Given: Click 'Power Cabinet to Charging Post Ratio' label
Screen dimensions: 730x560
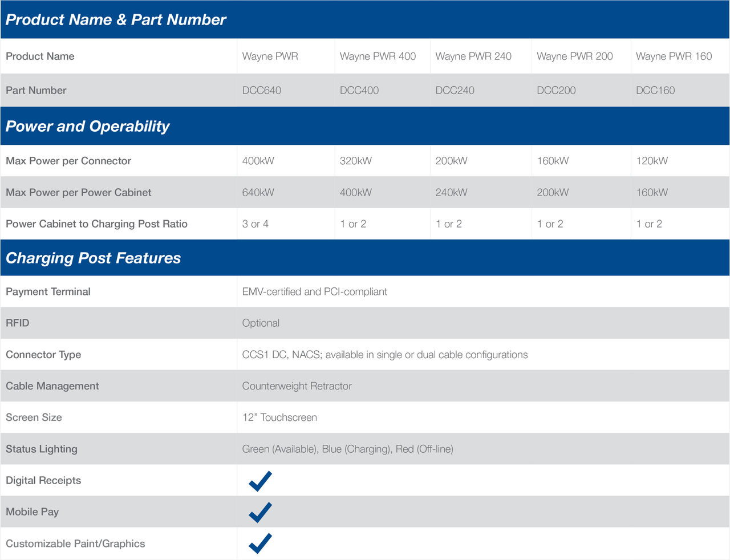Looking at the screenshot, I should [x=96, y=224].
